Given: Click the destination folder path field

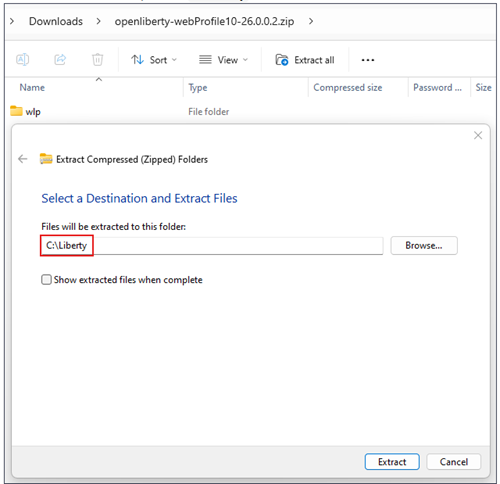Looking at the screenshot, I should (x=212, y=246).
